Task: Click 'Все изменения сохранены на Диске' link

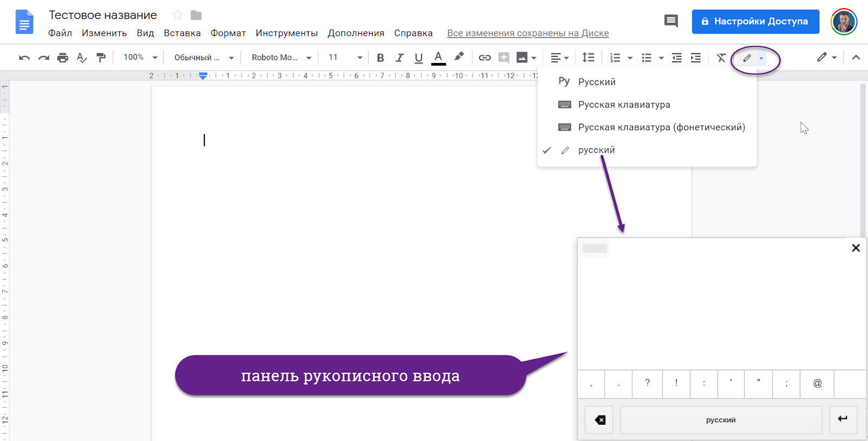Action: [528, 33]
